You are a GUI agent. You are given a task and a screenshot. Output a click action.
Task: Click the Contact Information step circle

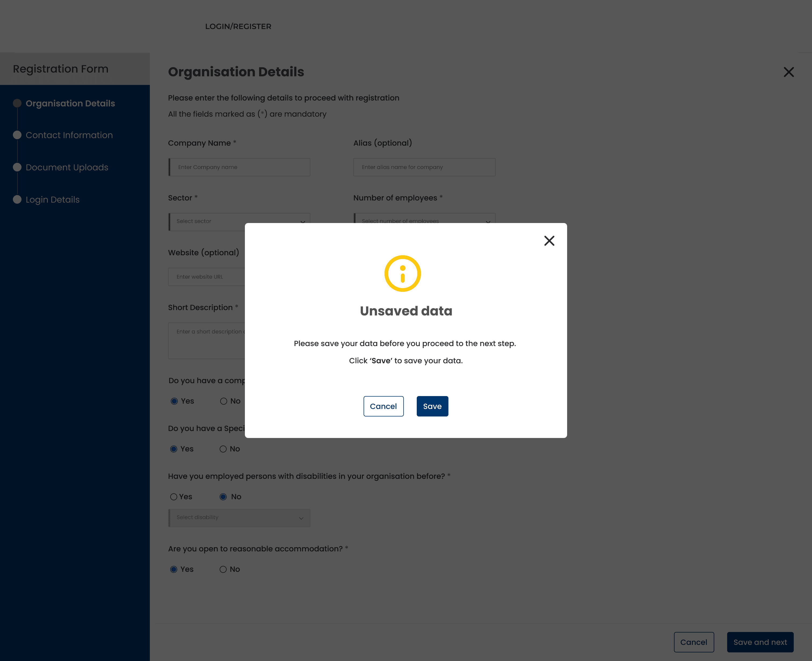[x=17, y=135]
